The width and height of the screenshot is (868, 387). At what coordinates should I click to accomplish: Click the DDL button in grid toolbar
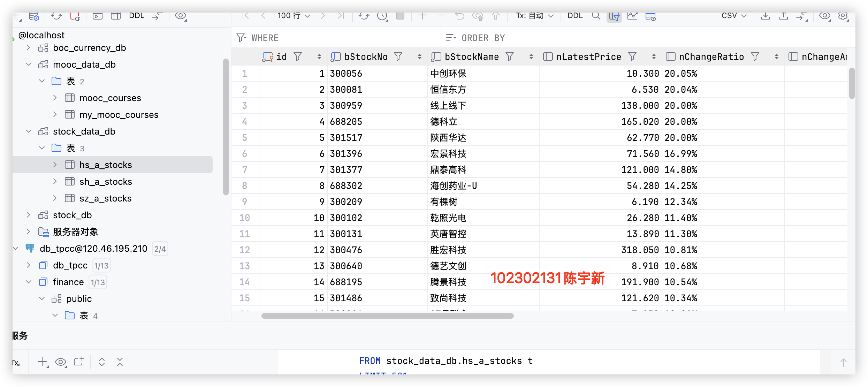(x=575, y=16)
